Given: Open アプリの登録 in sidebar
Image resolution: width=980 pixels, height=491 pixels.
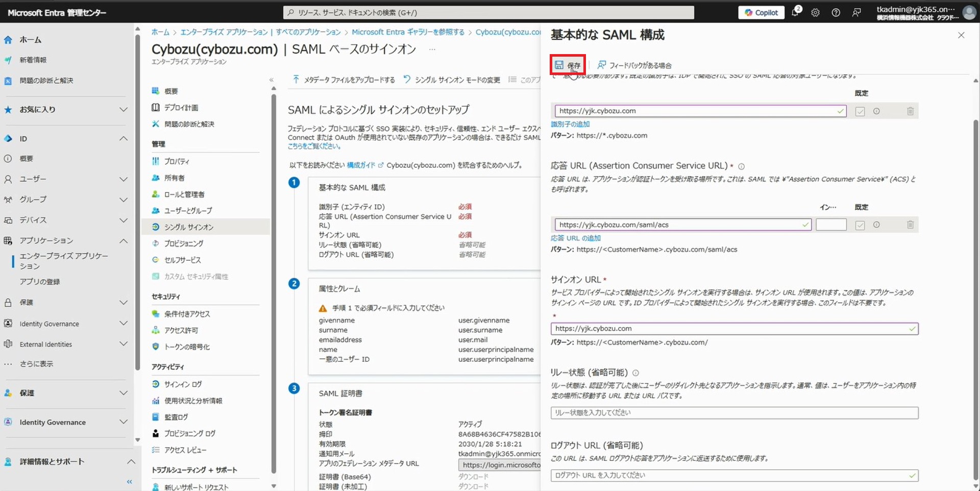Looking at the screenshot, I should click(x=40, y=282).
